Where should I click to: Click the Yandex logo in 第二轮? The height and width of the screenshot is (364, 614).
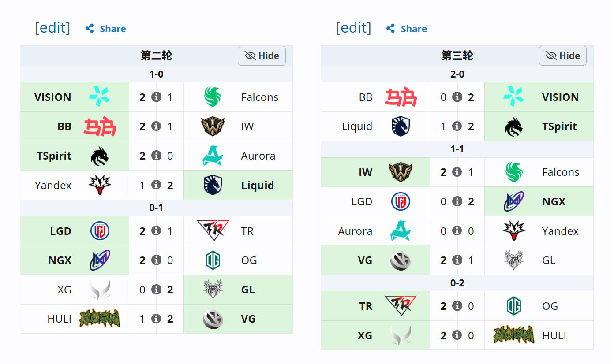(100, 185)
